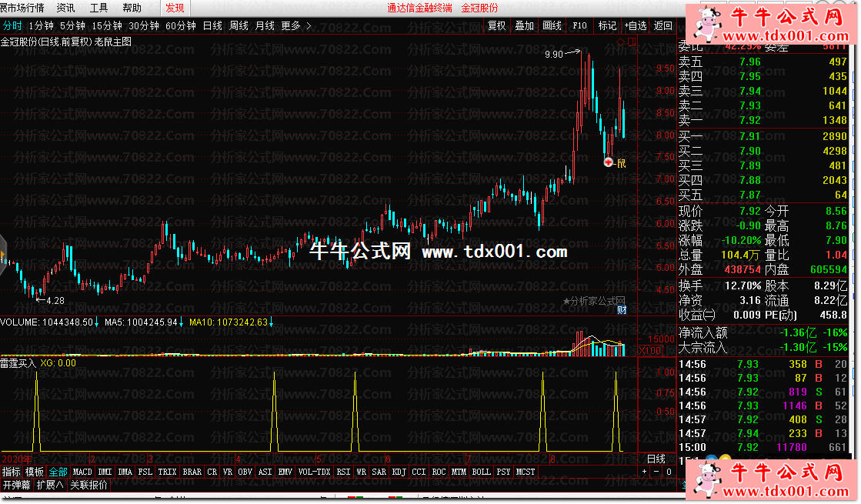Select the BRAR indicator
This screenshot has width=861, height=504.
click(x=192, y=472)
